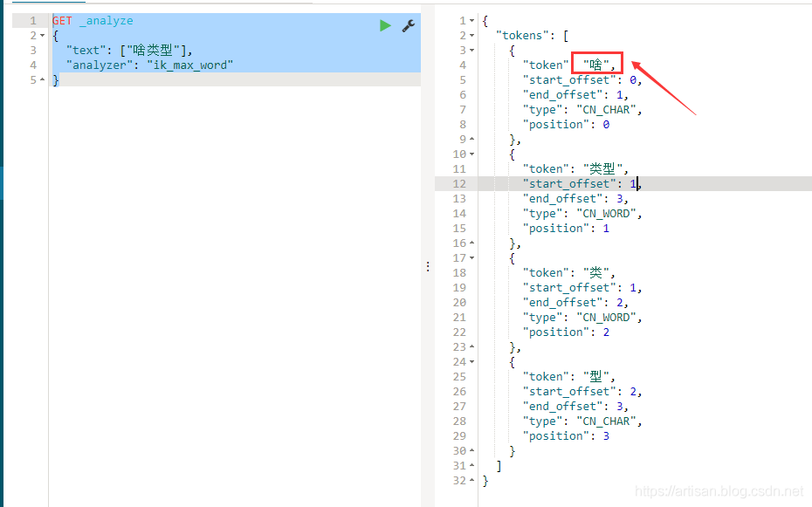812x507 pixels.
Task: Click the "ik_max_word" analyzer value
Action: pyautogui.click(x=189, y=65)
